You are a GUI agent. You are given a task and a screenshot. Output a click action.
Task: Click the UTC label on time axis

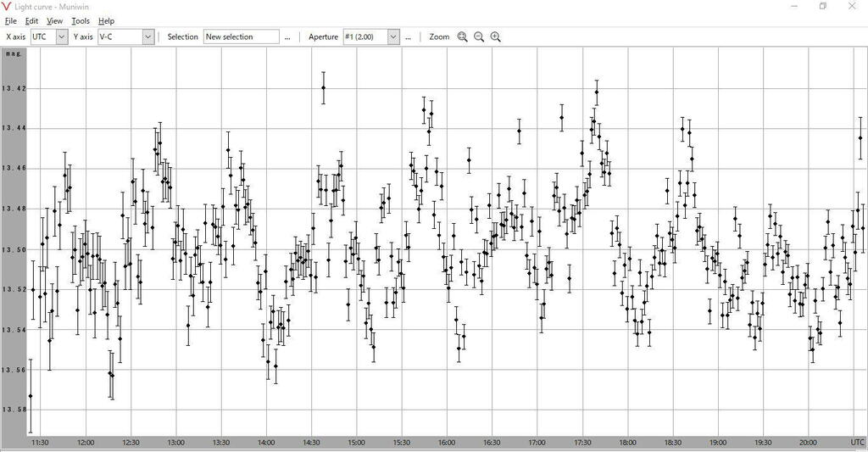pyautogui.click(x=857, y=442)
